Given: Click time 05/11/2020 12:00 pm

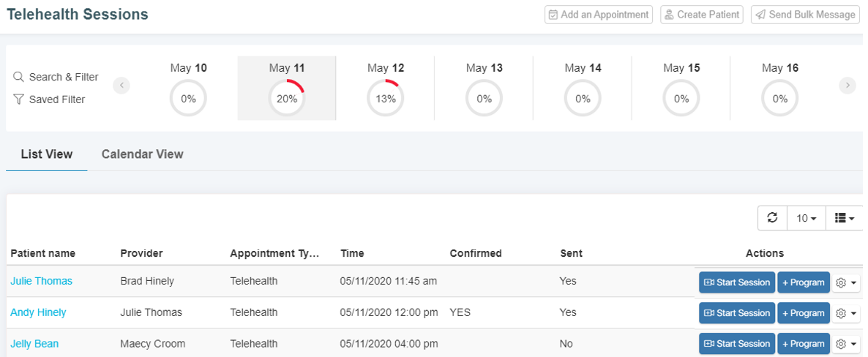Looking at the screenshot, I should tap(389, 312).
